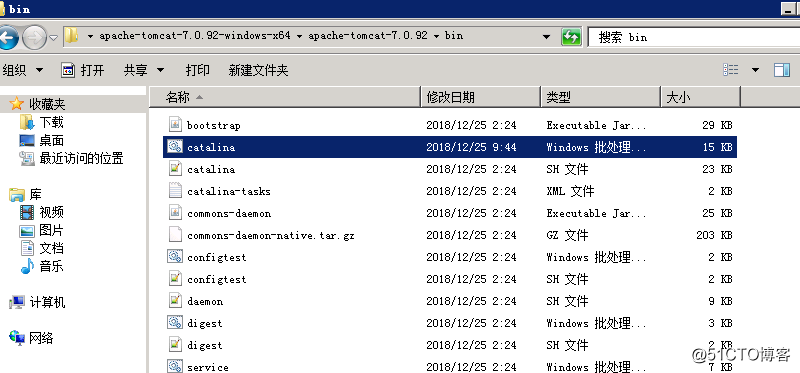Select the digest batch file icon
Screen dimensions: 800x373
pyautogui.click(x=175, y=322)
